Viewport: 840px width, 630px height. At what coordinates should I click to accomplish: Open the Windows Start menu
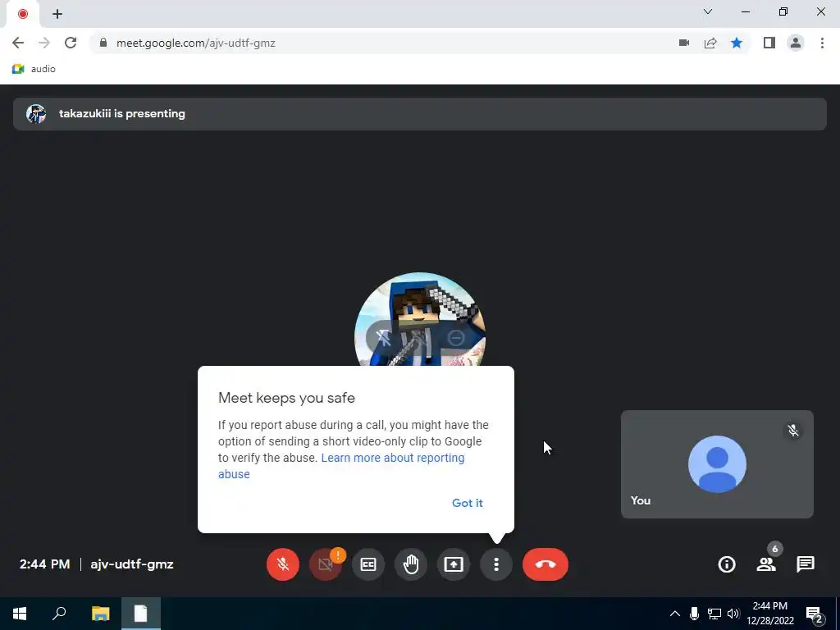(20, 614)
